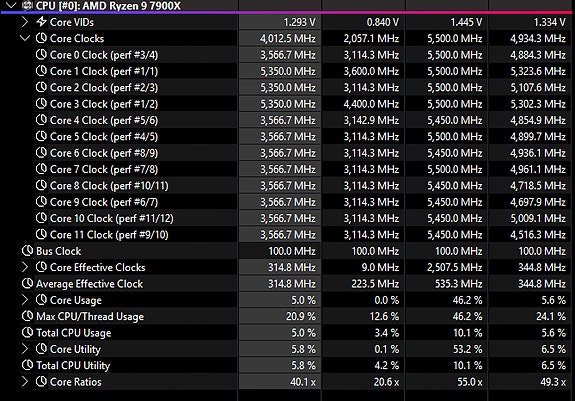Click the clock icon beside Average Effective Clock

pos(28,283)
